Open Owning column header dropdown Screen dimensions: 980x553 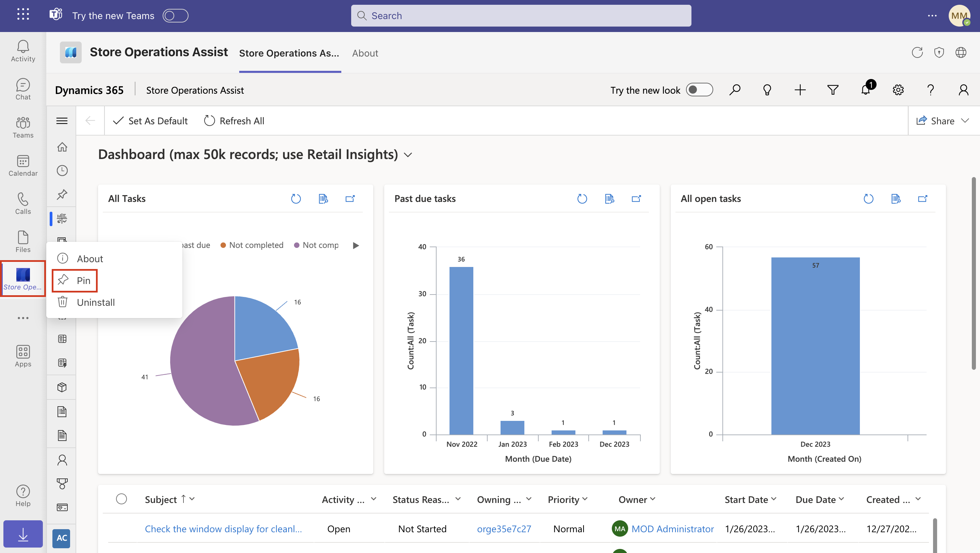[529, 499]
